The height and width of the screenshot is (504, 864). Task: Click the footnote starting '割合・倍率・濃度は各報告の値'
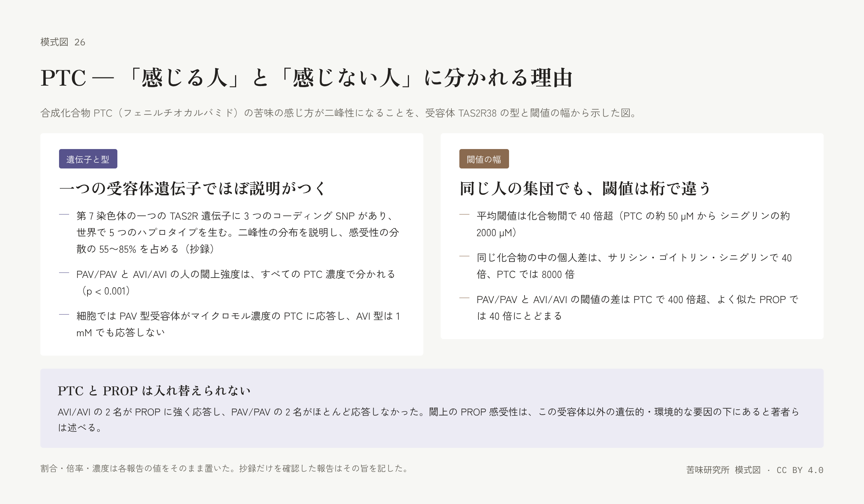click(x=224, y=468)
